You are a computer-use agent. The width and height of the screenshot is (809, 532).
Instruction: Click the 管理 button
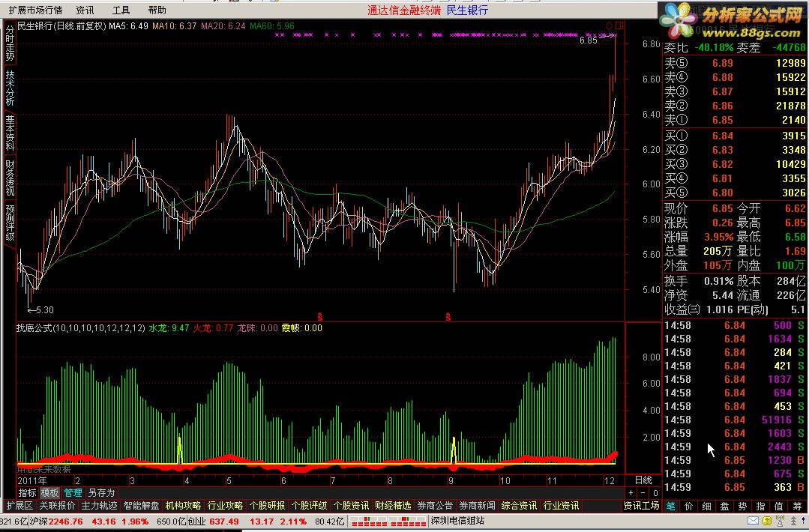click(x=73, y=493)
